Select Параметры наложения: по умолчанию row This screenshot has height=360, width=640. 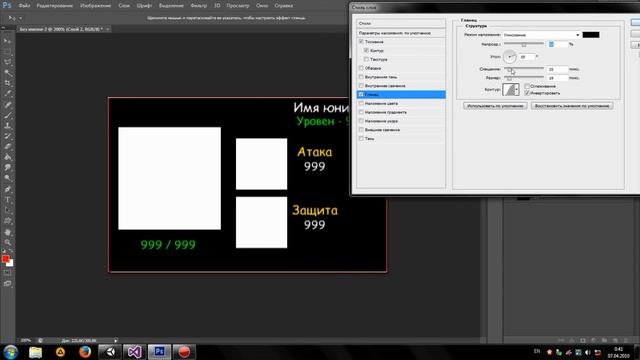coord(401,33)
